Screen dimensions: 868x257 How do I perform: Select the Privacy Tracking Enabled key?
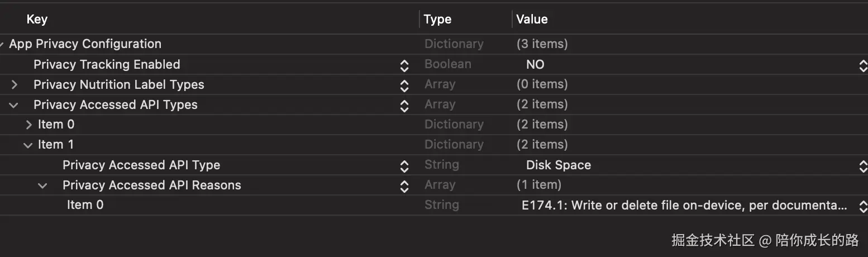(x=107, y=65)
